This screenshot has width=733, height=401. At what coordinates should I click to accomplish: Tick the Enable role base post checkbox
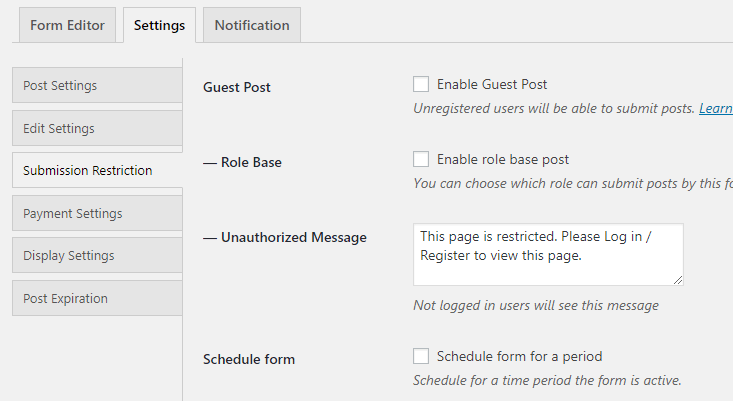pyautogui.click(x=421, y=159)
